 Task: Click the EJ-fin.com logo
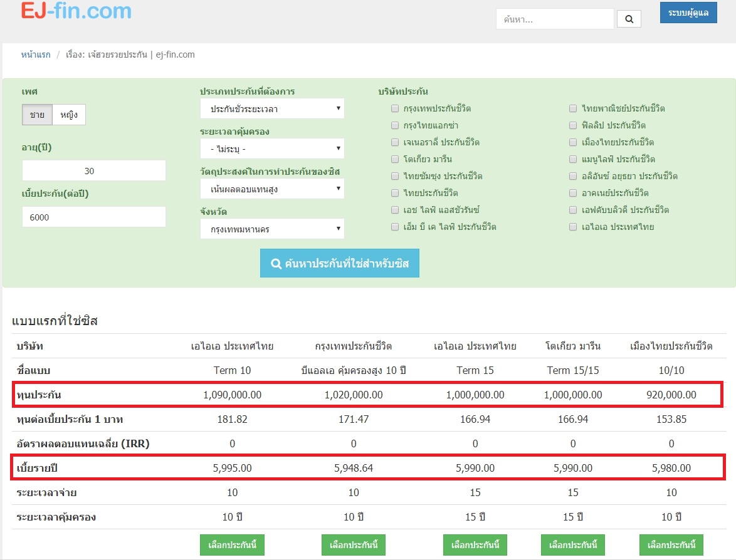(76, 11)
